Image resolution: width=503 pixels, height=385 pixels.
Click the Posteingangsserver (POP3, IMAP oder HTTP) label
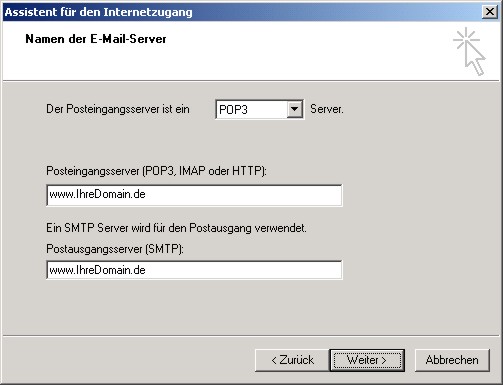(156, 171)
